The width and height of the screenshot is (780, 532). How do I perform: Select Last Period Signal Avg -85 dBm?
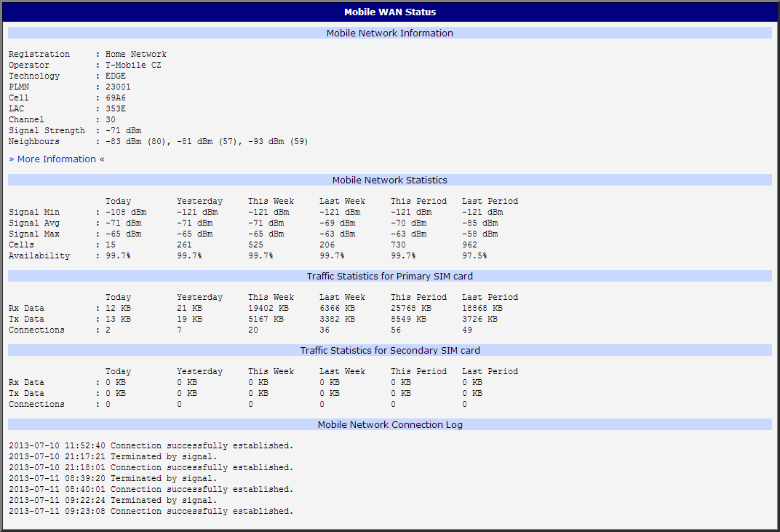(480, 223)
